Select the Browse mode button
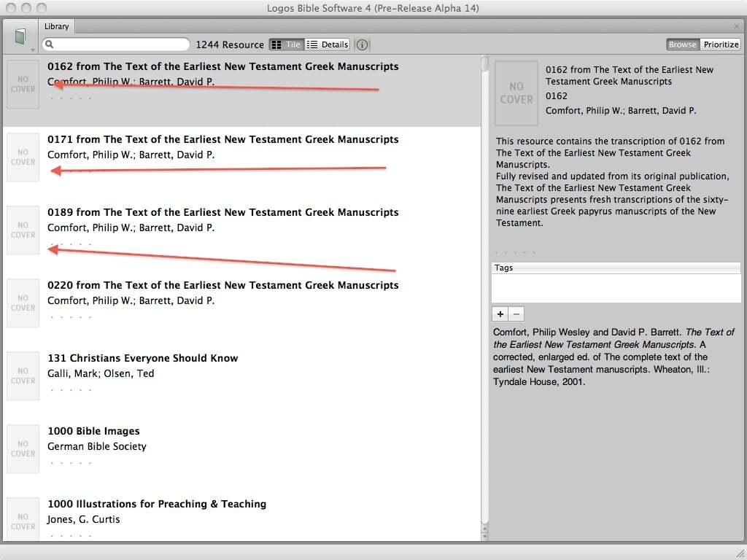This screenshot has height=560, width=747. (683, 44)
